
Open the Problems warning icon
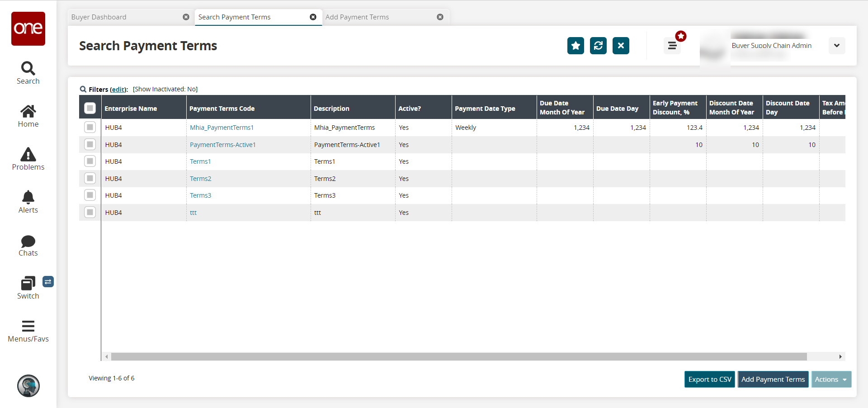coord(28,154)
